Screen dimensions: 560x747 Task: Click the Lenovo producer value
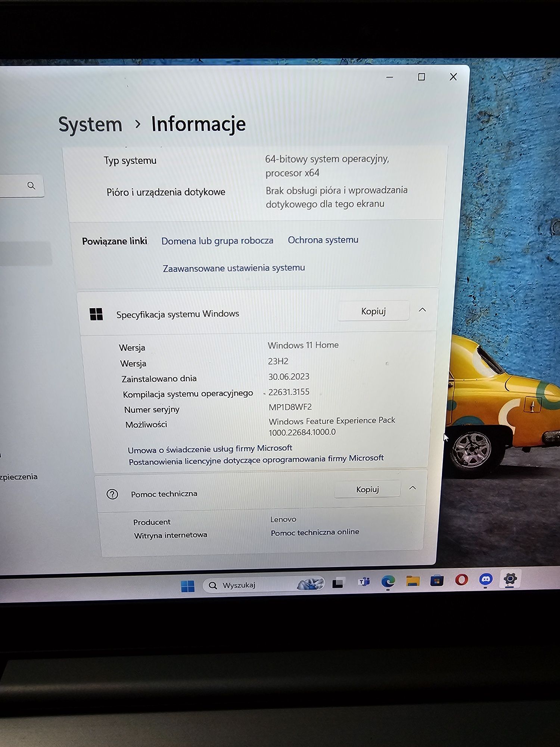click(x=283, y=520)
